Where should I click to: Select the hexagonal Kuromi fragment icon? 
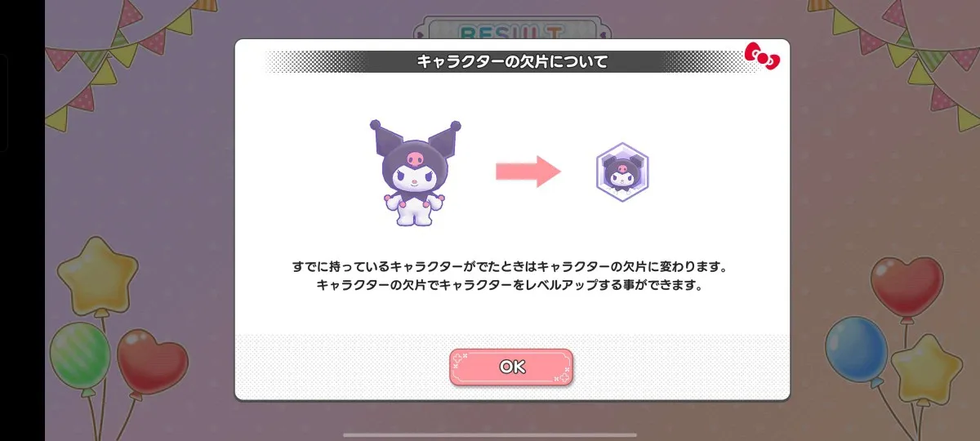622,172
